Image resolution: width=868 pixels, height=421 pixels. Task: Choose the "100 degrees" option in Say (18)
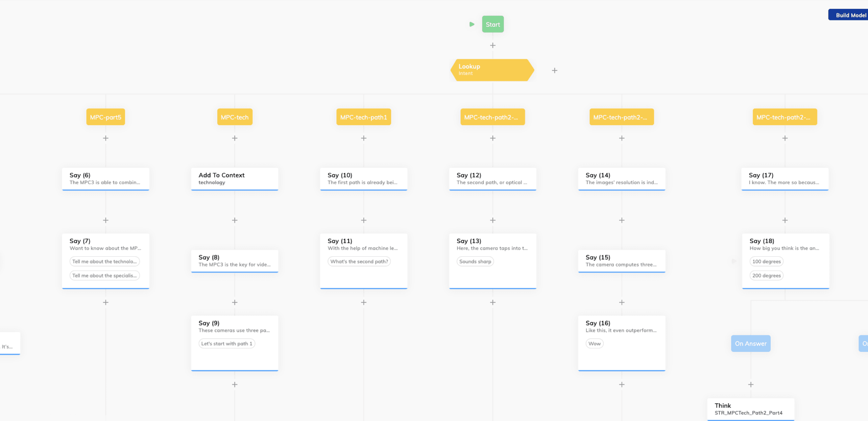coord(766,261)
